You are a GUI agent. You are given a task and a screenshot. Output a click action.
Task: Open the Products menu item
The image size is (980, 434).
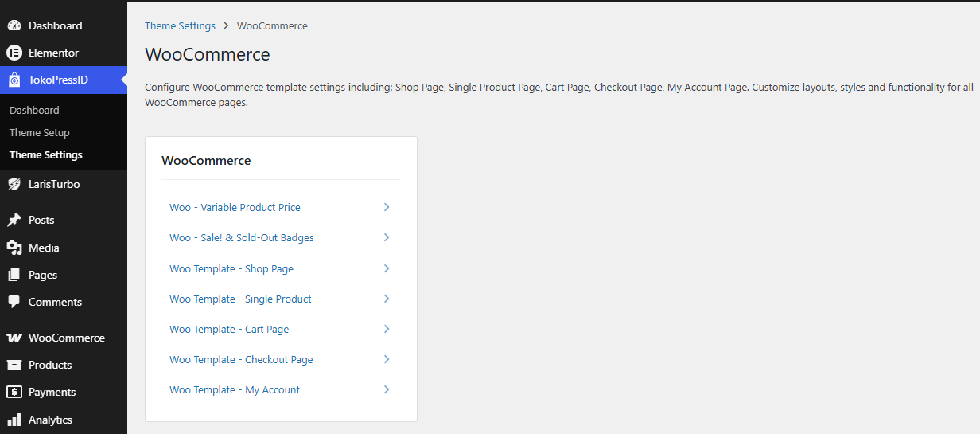coord(64,365)
